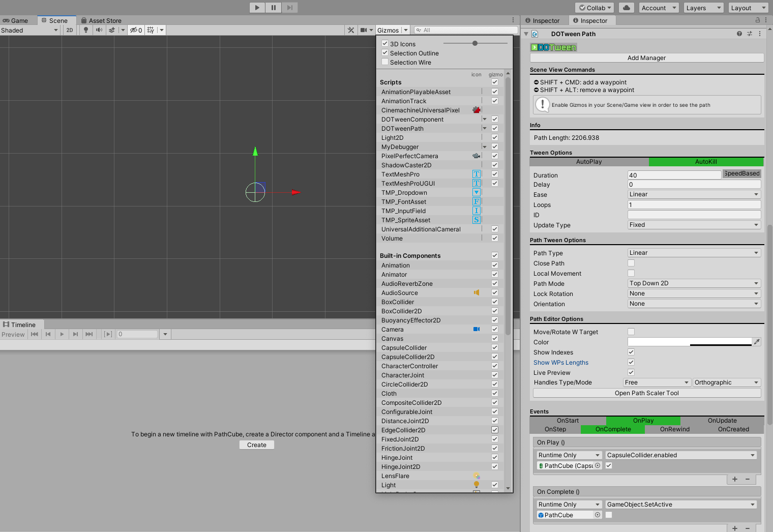This screenshot has width=773, height=532.
Task: Play the Timeline preview
Action: pos(62,334)
